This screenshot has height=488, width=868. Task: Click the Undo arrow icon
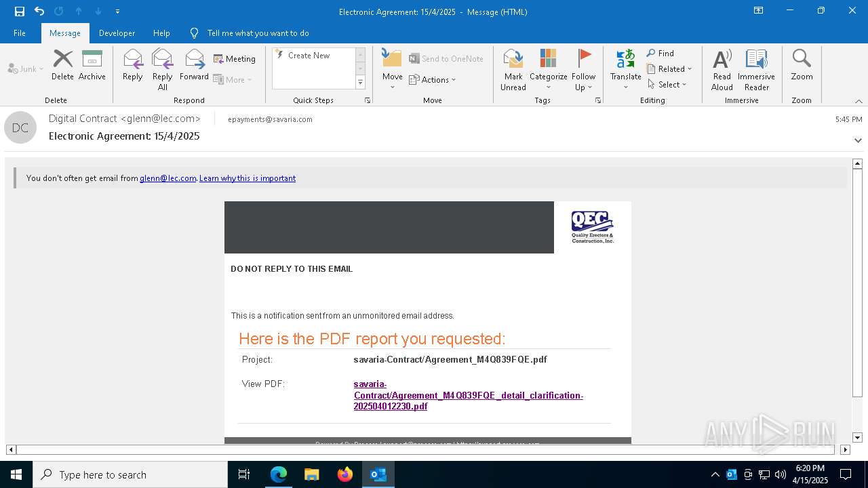click(x=39, y=12)
